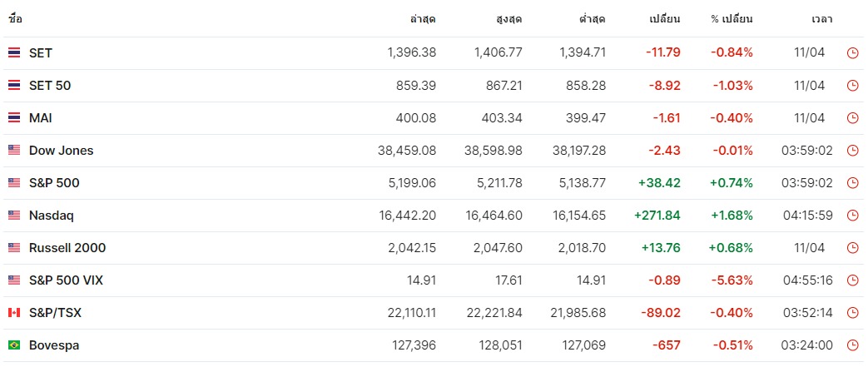This screenshot has height=367, width=868.
Task: Click the Brazilian flag beside Bovespa
Action: click(x=14, y=345)
